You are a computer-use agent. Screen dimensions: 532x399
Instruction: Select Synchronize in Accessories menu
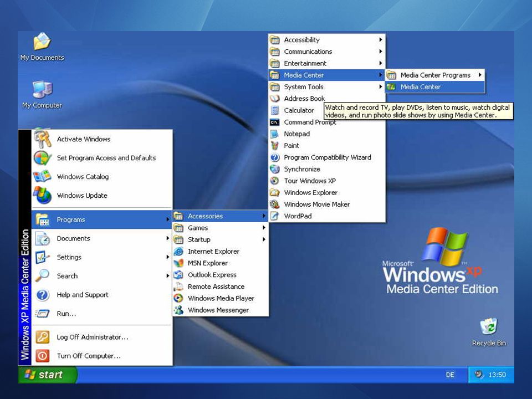[x=327, y=169]
